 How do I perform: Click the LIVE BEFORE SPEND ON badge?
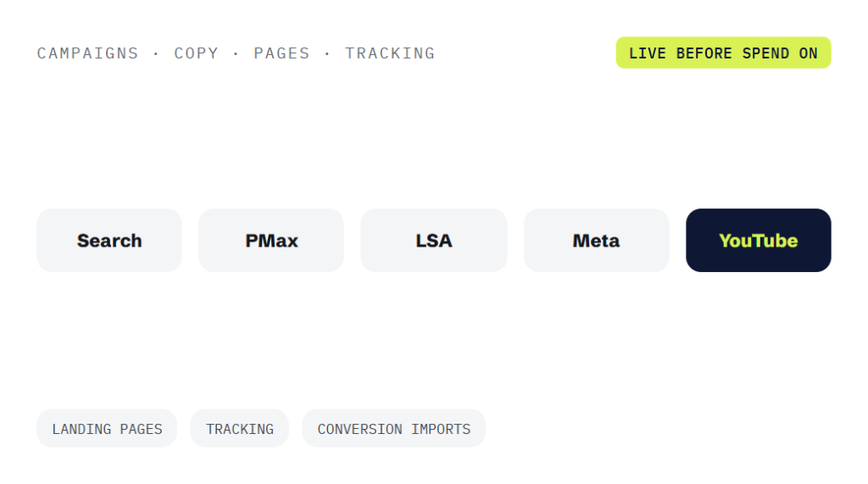724,53
